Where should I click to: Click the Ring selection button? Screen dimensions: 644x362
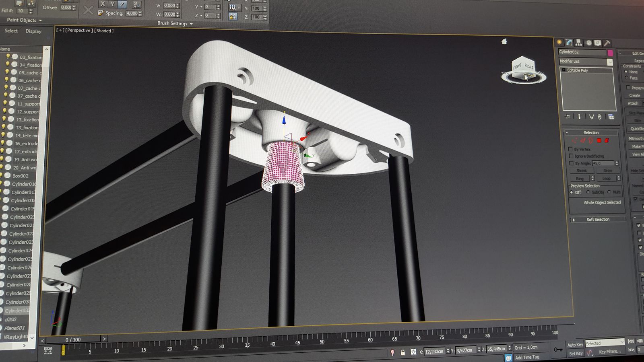coord(580,178)
